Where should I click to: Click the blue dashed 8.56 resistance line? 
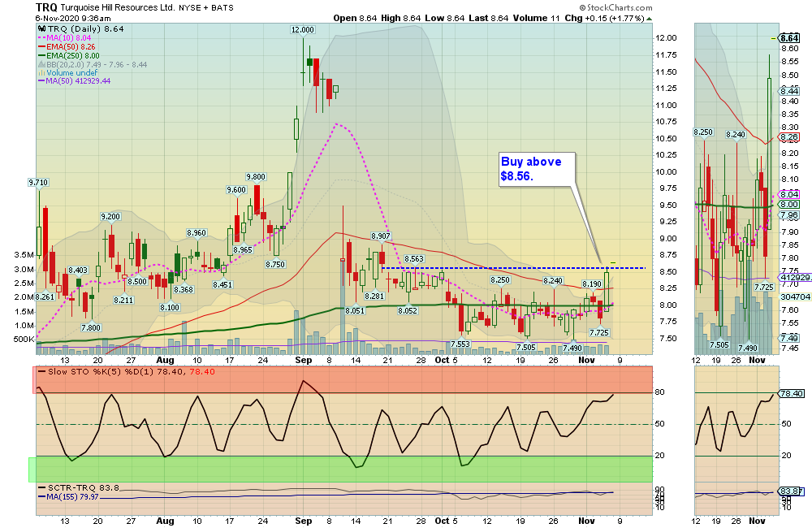pyautogui.click(x=512, y=268)
